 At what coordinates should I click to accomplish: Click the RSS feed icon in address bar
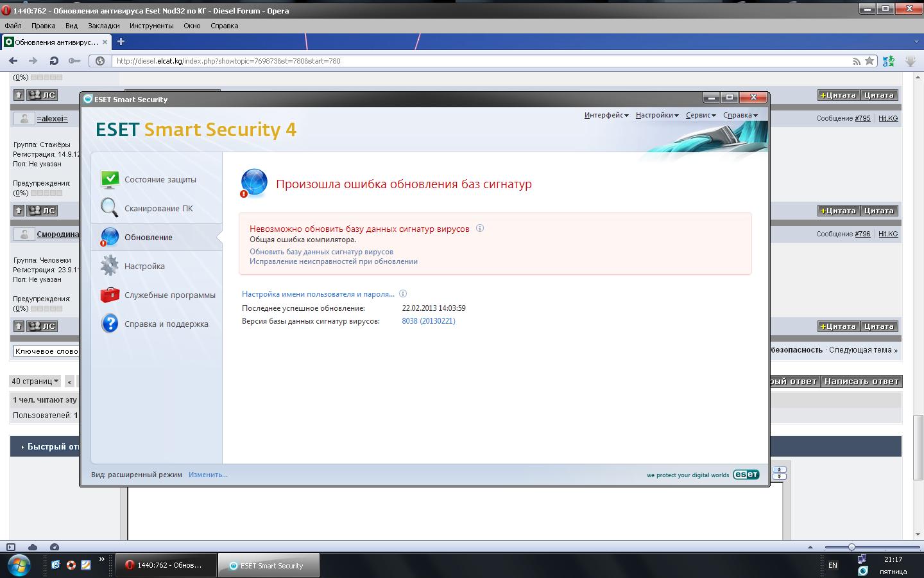tap(857, 61)
